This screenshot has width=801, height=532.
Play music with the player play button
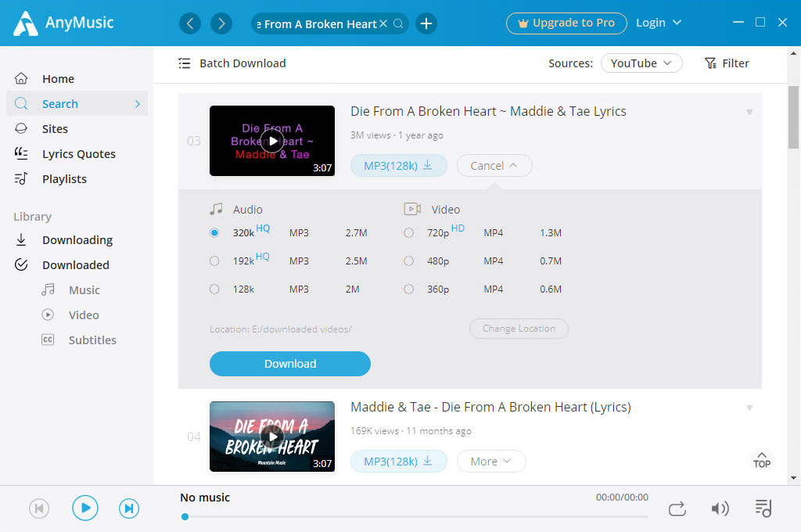84,508
